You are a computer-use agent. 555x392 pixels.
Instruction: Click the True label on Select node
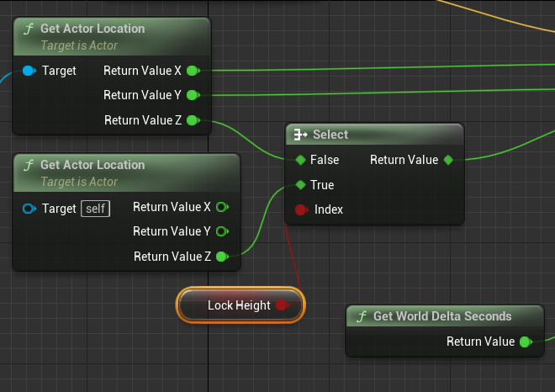(322, 185)
